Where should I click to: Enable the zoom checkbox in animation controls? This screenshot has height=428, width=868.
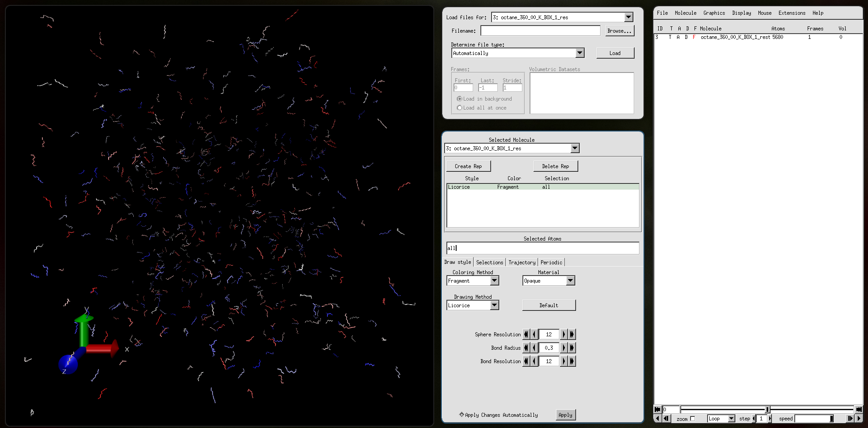point(692,419)
